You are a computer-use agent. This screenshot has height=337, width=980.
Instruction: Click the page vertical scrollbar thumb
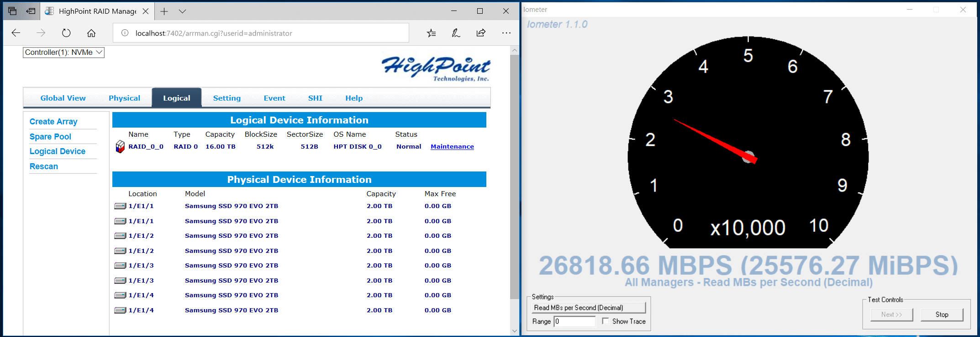(x=515, y=177)
